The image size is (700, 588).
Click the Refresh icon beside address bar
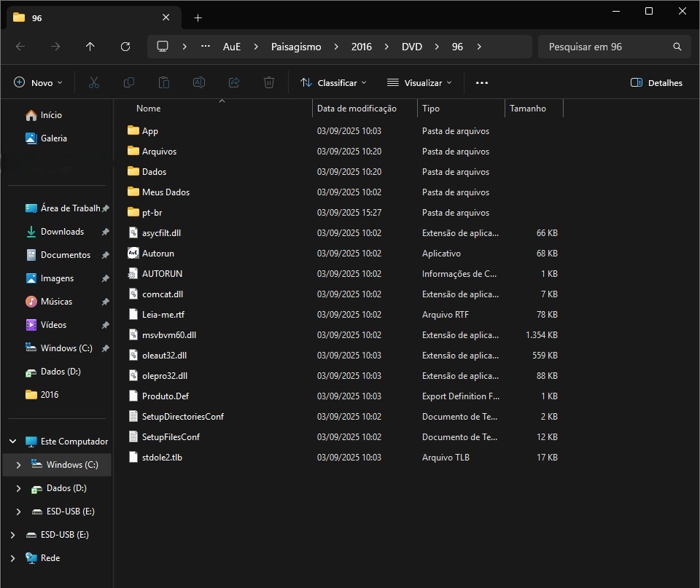[x=125, y=47]
